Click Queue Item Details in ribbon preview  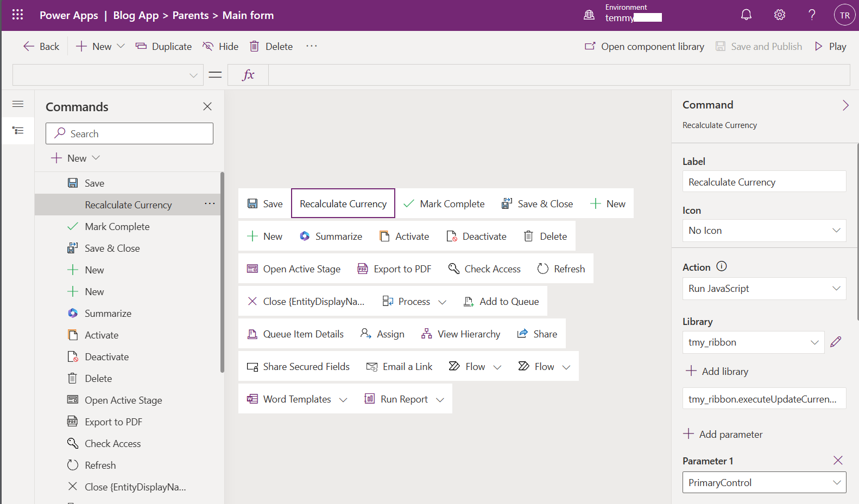click(x=295, y=334)
